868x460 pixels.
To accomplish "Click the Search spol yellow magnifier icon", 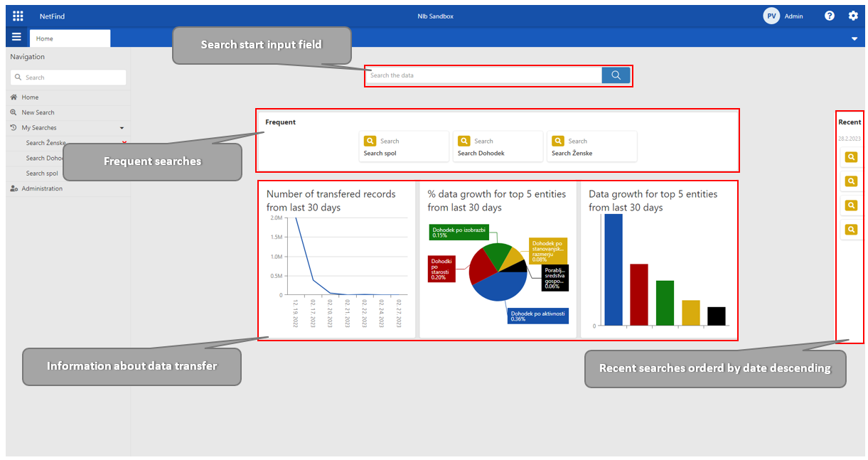I will (370, 141).
